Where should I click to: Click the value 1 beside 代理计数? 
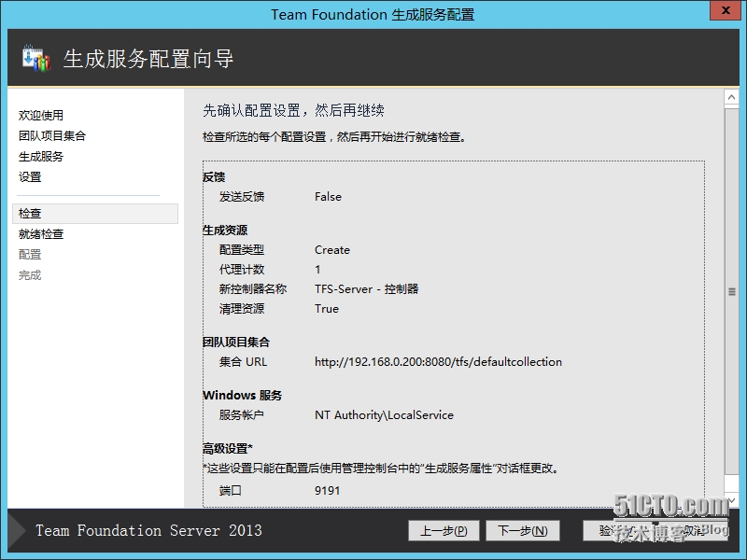(317, 270)
